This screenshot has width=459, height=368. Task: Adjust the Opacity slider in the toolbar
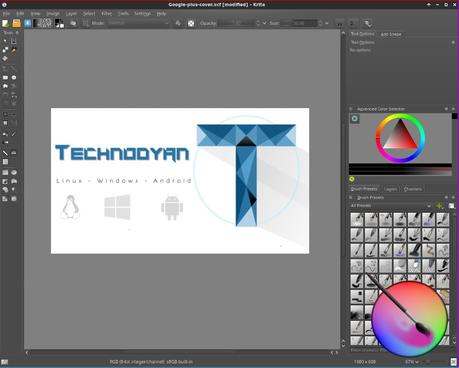point(237,23)
